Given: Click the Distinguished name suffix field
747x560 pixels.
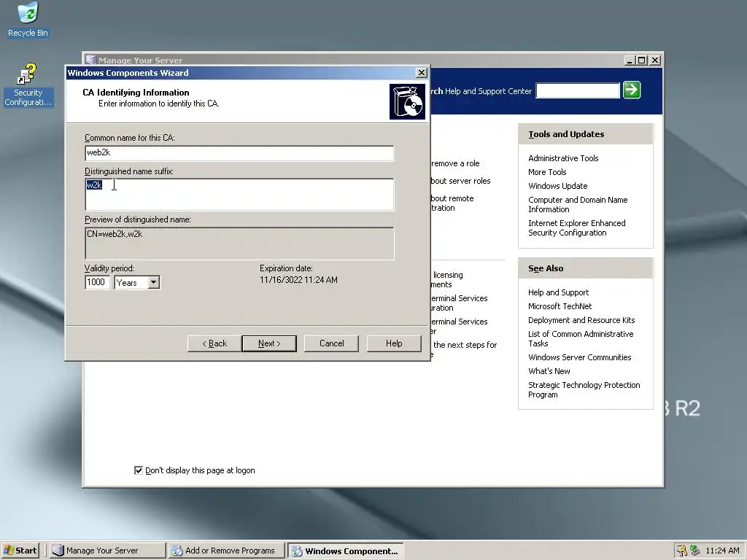Looking at the screenshot, I should tap(239, 194).
